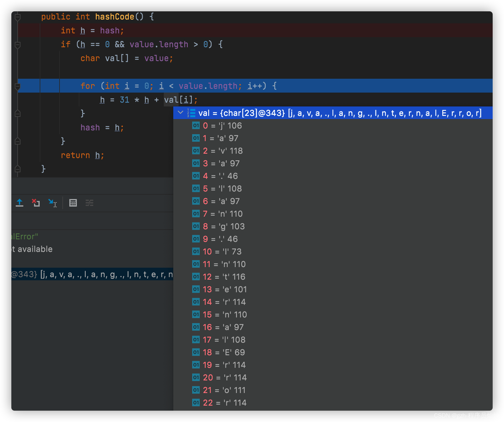Select array element 21 = 'o' 111

[333, 390]
